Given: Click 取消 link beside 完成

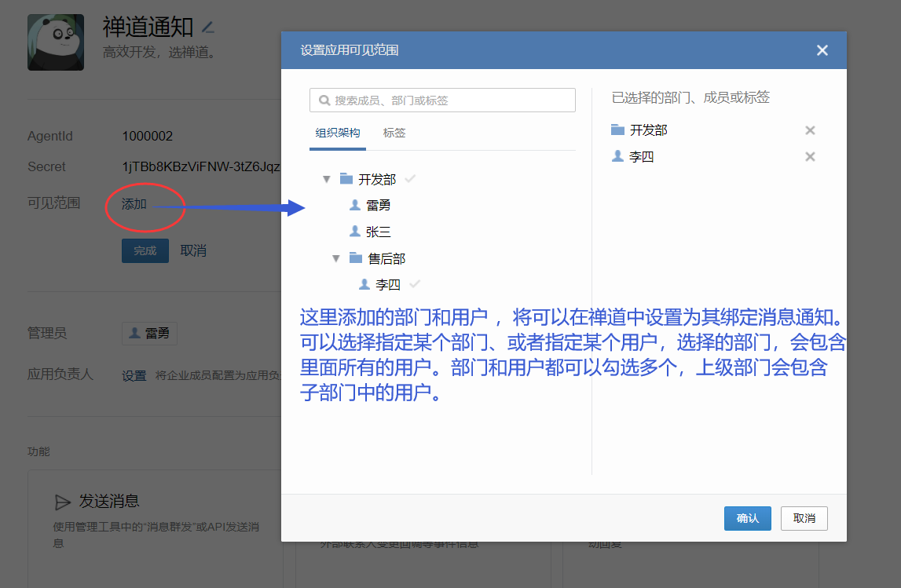Looking at the screenshot, I should click(194, 251).
